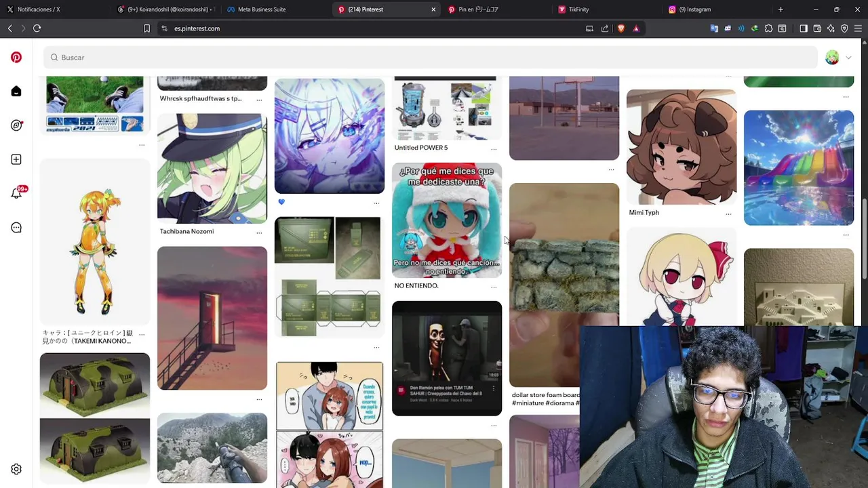The height and width of the screenshot is (488, 868).
Task: Click the Create plus icon in sidebar
Action: click(16, 159)
